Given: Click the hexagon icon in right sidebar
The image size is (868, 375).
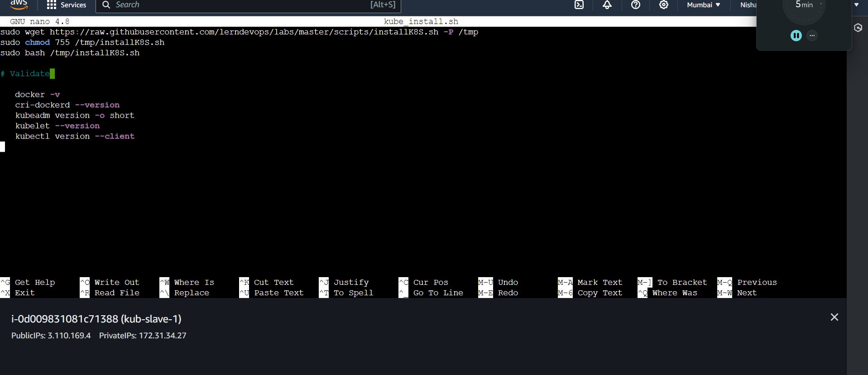Looking at the screenshot, I should 858,28.
